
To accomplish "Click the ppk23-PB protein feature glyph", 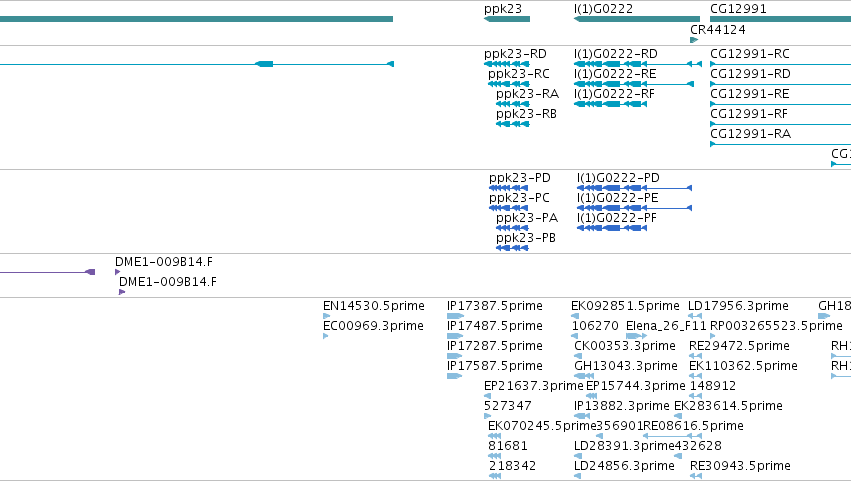I will (512, 248).
